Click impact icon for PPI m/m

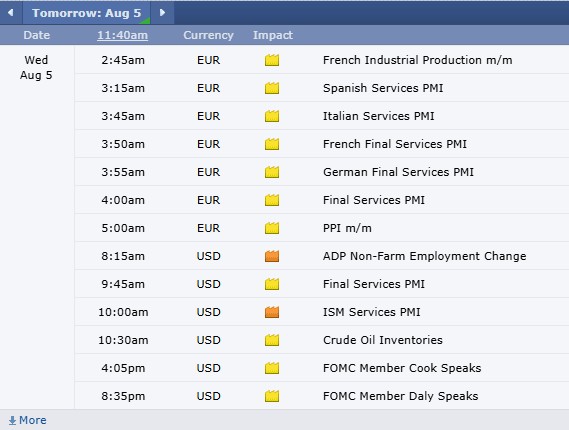pos(272,228)
